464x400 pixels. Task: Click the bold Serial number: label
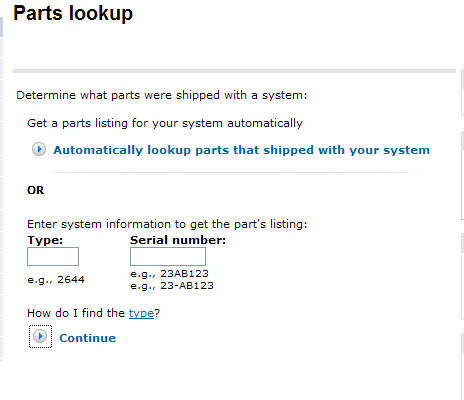pos(178,240)
